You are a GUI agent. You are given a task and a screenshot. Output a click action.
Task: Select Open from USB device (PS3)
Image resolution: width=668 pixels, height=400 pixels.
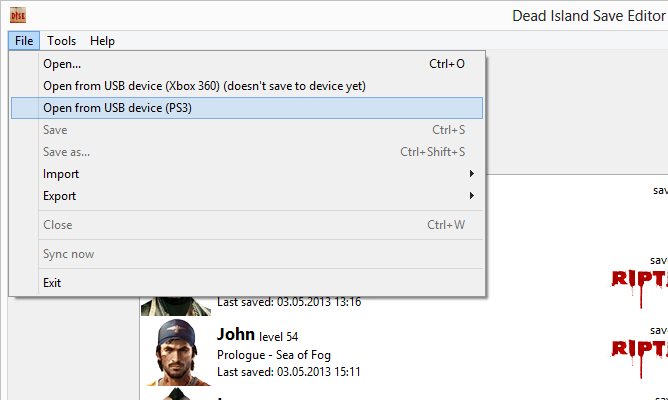117,108
